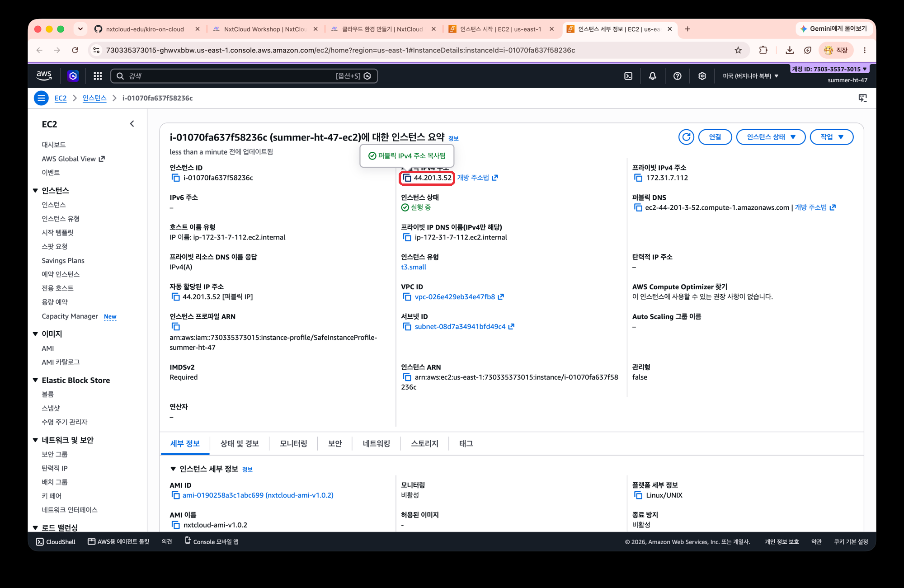This screenshot has width=904, height=588.
Task: Collapse the 인스턴스 세부 정보 panel
Action: [173, 469]
